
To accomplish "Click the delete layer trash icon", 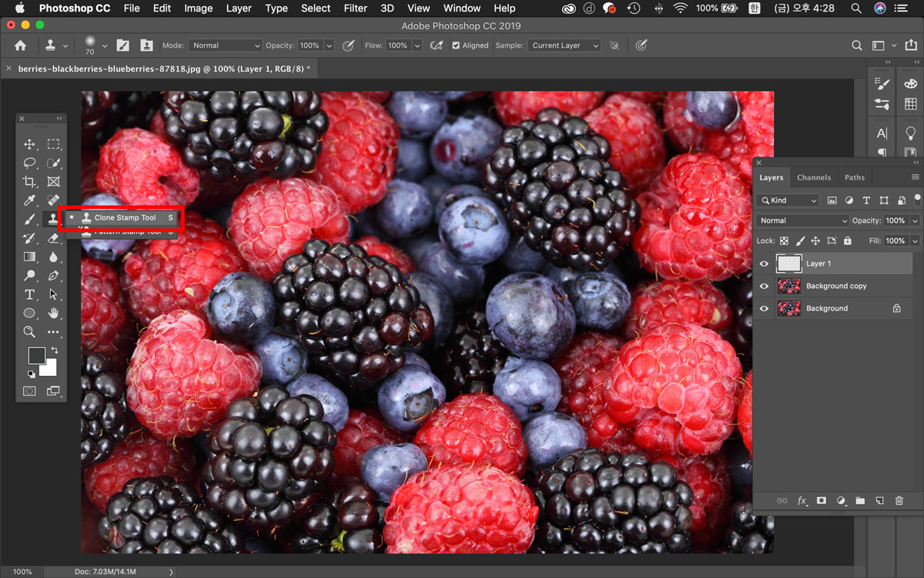I will tap(899, 501).
